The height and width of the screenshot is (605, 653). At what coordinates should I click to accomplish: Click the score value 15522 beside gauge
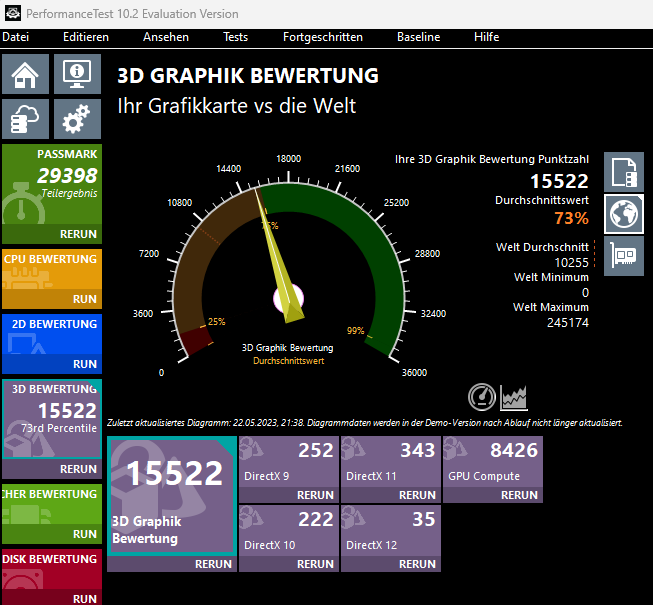(559, 181)
